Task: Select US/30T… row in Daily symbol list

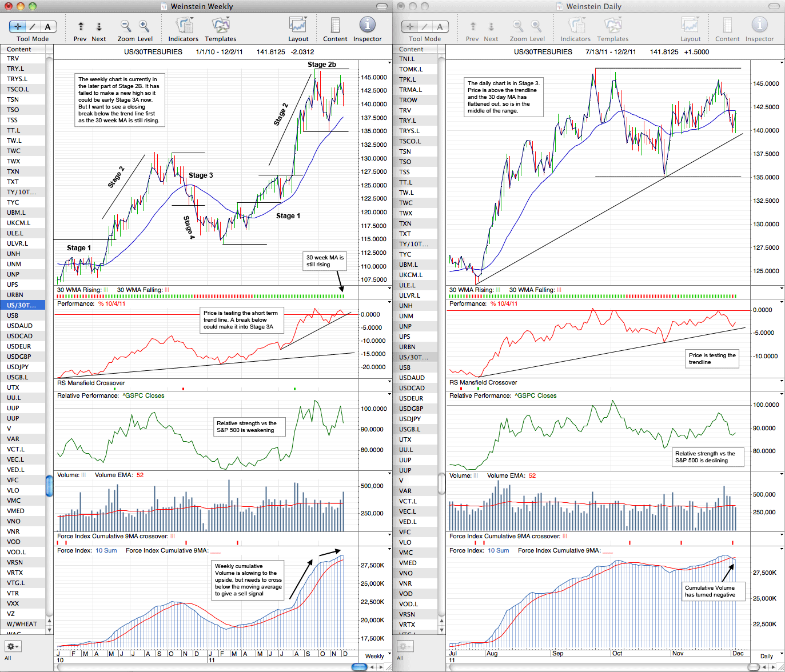Action: click(415, 357)
